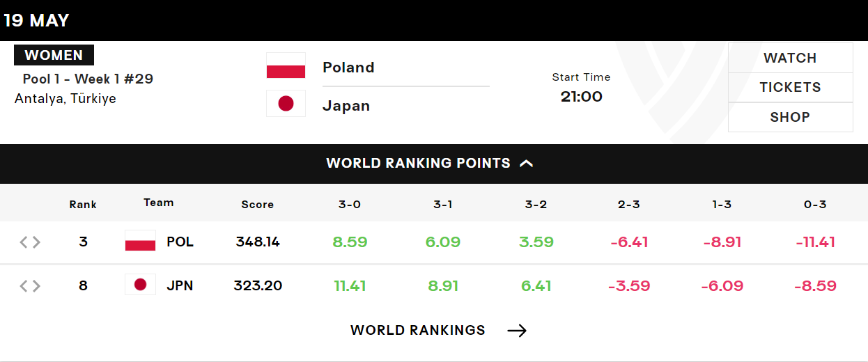Viewport: 868px width, 362px height.
Task: Click the left-right arrows on the POL row
Action: click(30, 242)
